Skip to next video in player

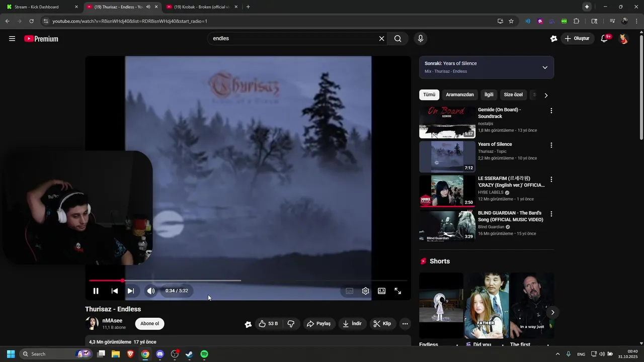pyautogui.click(x=130, y=291)
